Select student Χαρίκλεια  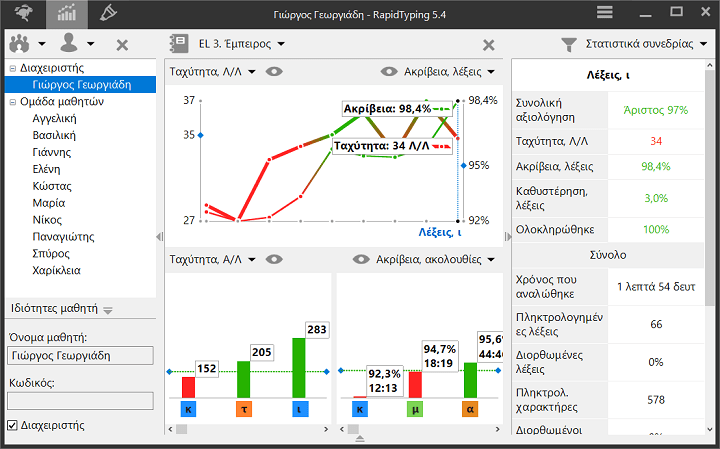56,270
